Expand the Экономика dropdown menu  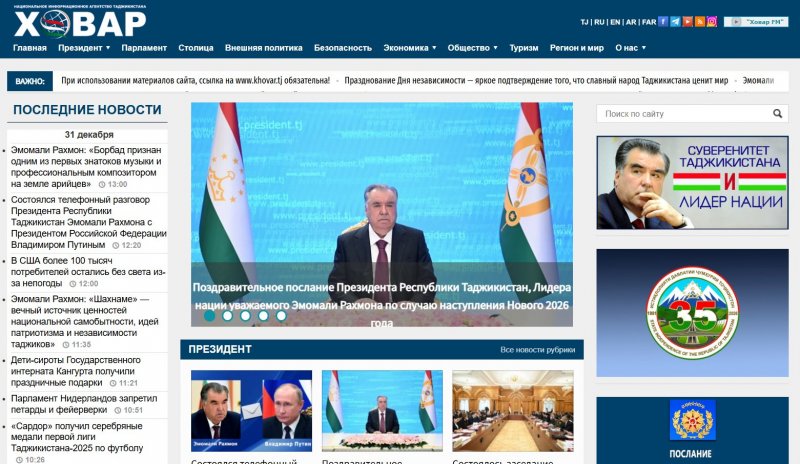(x=410, y=47)
